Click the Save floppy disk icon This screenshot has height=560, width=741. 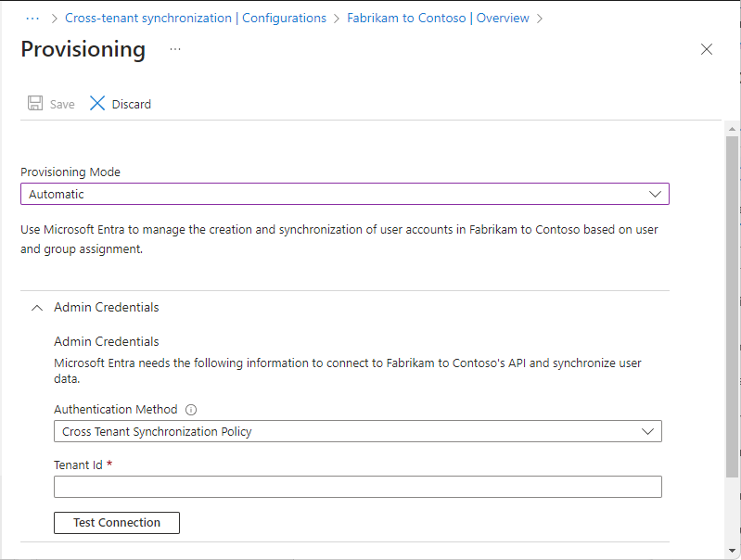point(35,103)
